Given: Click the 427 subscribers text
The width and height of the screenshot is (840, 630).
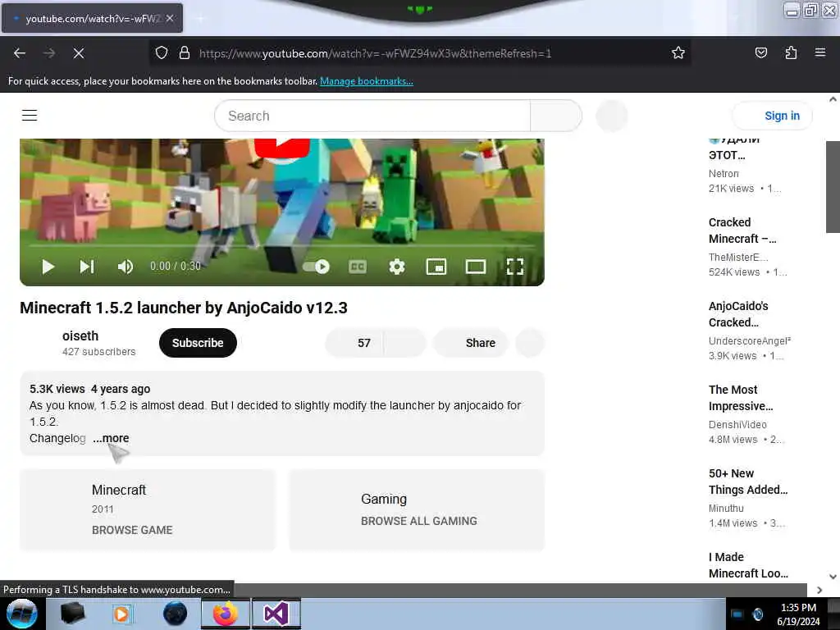Looking at the screenshot, I should pyautogui.click(x=99, y=352).
